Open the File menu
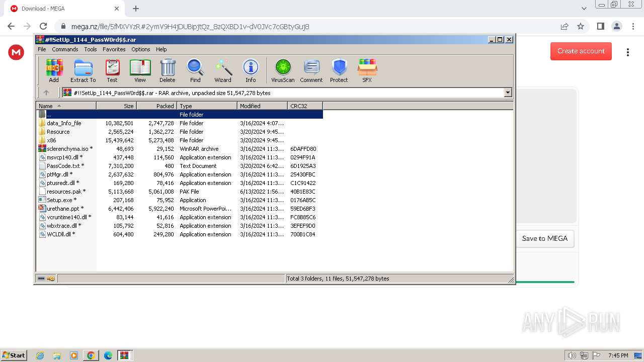Screen dimensions: 644x362 [42, 49]
